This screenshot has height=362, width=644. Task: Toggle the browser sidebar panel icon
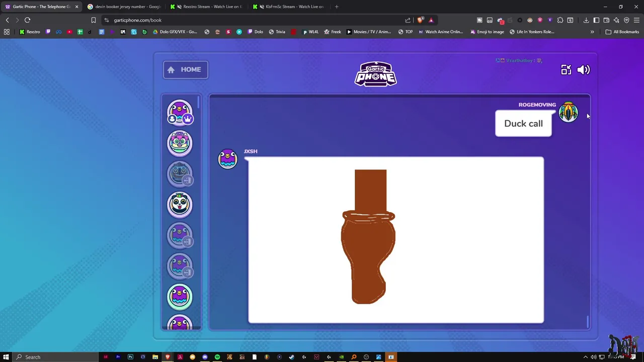coord(596,20)
